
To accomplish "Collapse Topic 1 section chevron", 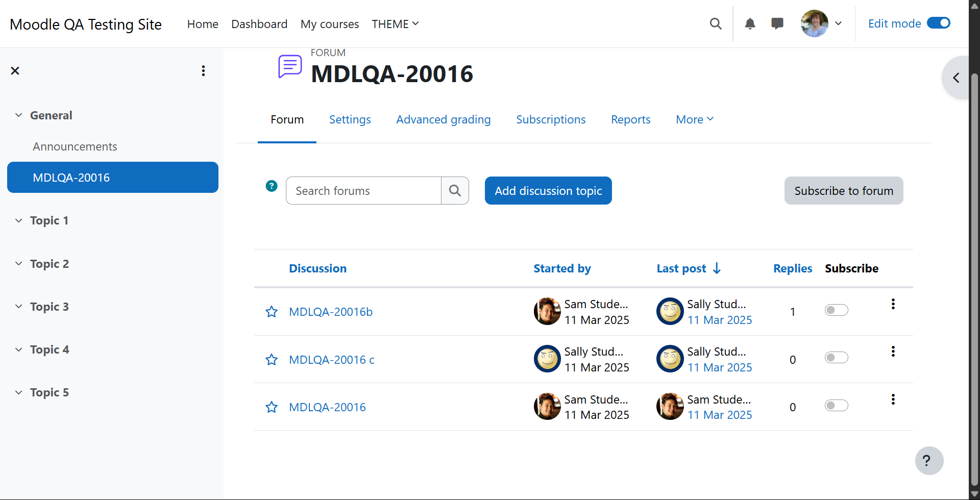I will pyautogui.click(x=19, y=220).
